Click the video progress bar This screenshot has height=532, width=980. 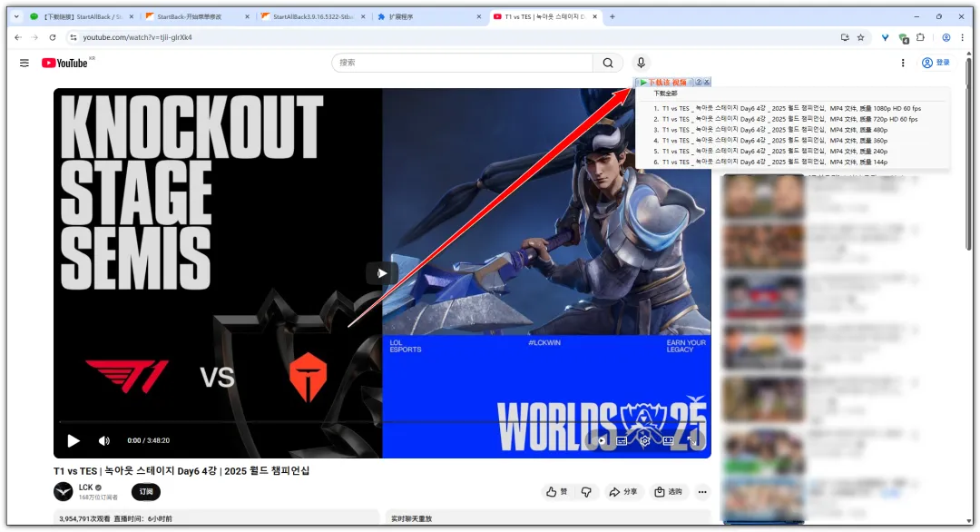pos(382,422)
